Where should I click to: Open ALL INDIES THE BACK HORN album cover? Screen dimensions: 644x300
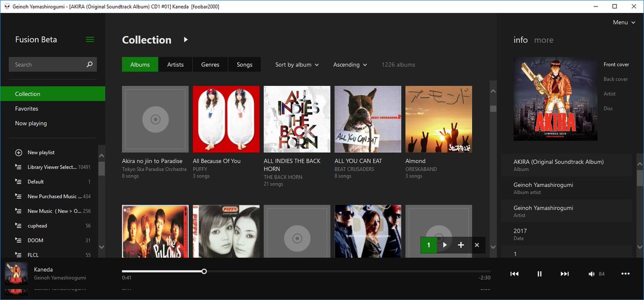[x=297, y=119]
